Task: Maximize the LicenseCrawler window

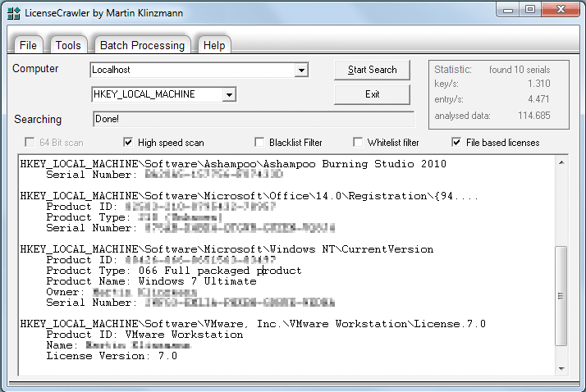Action: (530, 10)
